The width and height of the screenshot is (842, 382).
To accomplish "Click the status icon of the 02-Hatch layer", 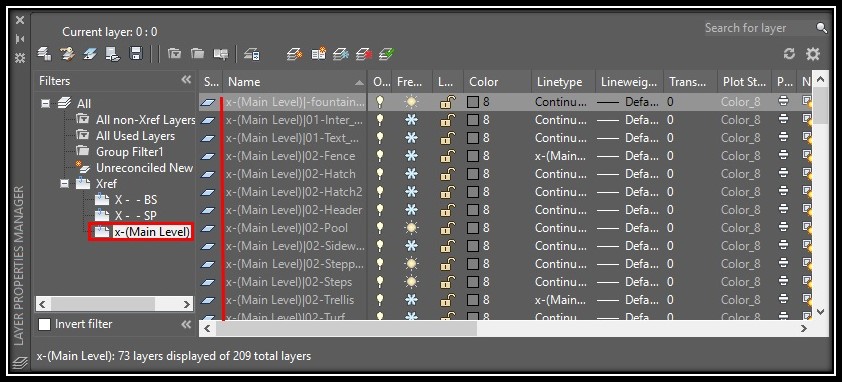I will click(x=208, y=174).
